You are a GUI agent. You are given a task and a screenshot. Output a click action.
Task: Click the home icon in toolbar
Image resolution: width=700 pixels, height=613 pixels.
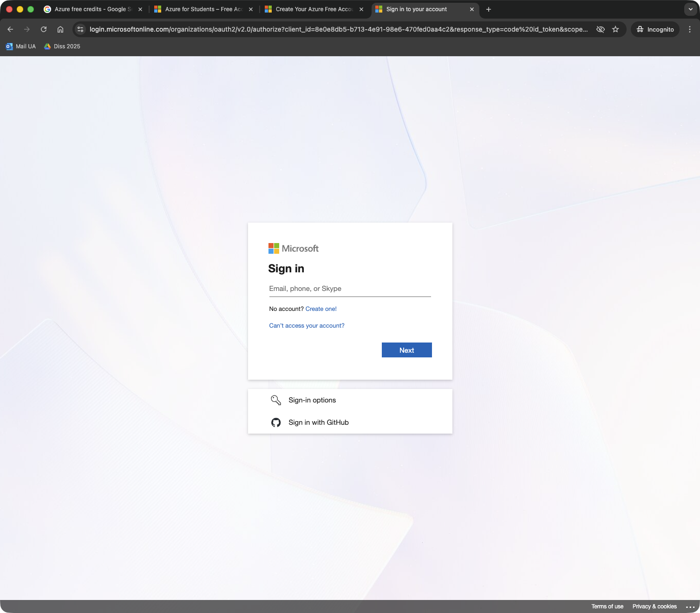pos(60,29)
